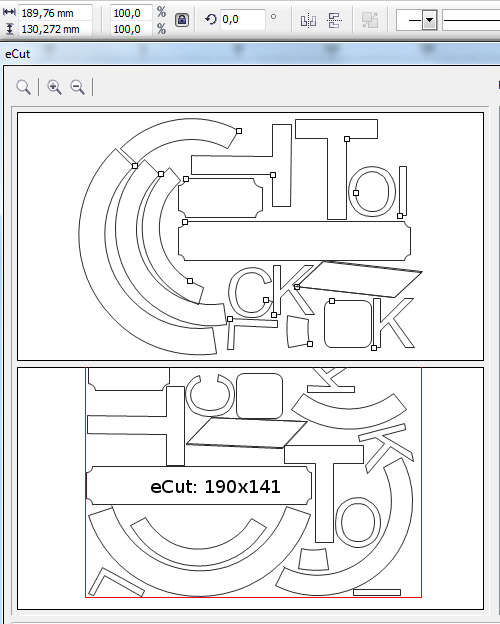
Task: Click the mirror vertically icon
Action: 334,20
